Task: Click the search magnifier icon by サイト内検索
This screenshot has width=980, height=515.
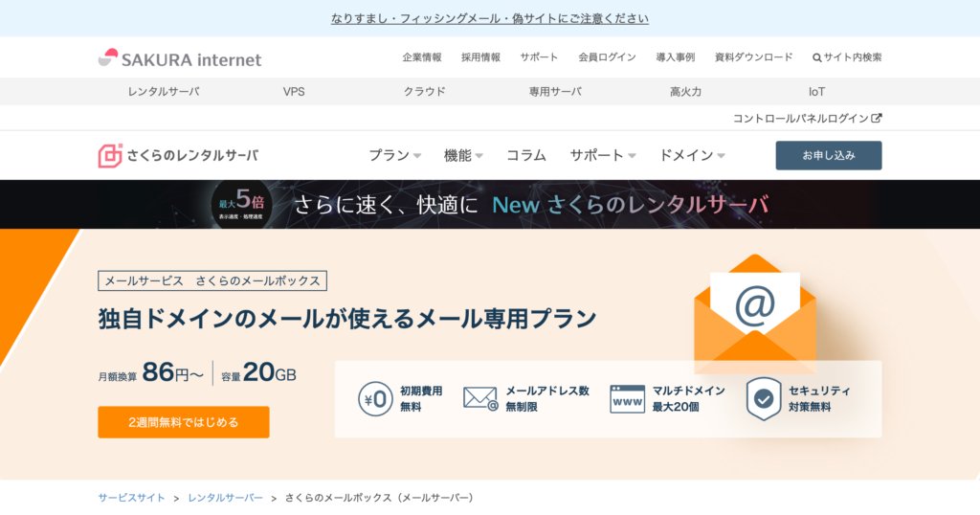Action: (817, 57)
